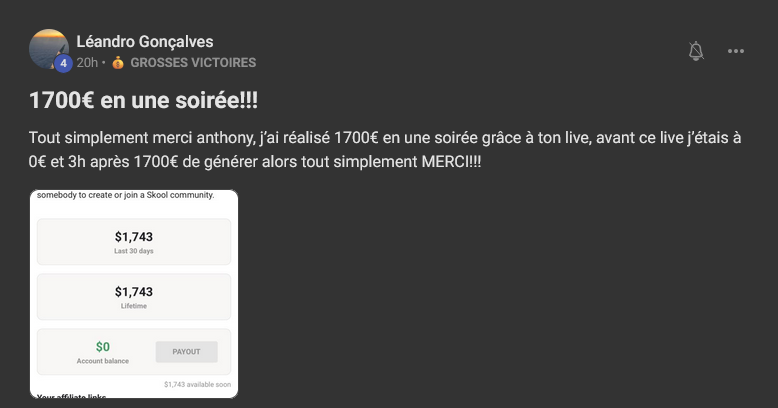This screenshot has width=778, height=408.
Task: Click the cut-off affiliate links heading
Action: [71, 396]
